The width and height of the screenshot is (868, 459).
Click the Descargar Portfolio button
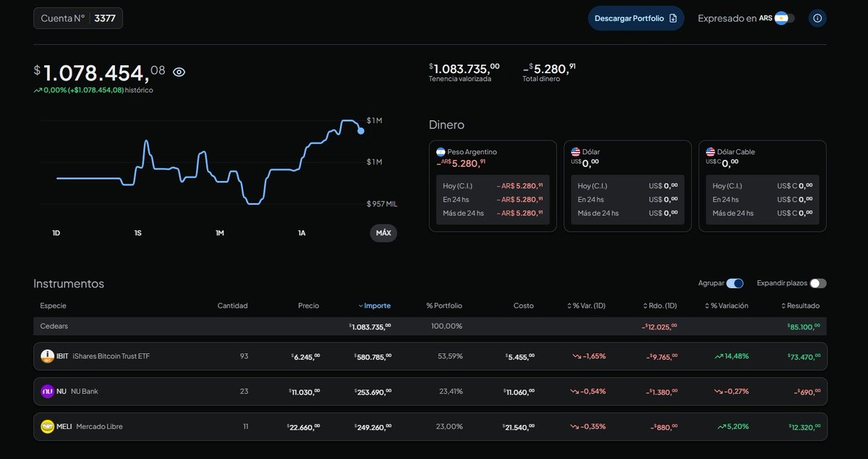point(636,18)
